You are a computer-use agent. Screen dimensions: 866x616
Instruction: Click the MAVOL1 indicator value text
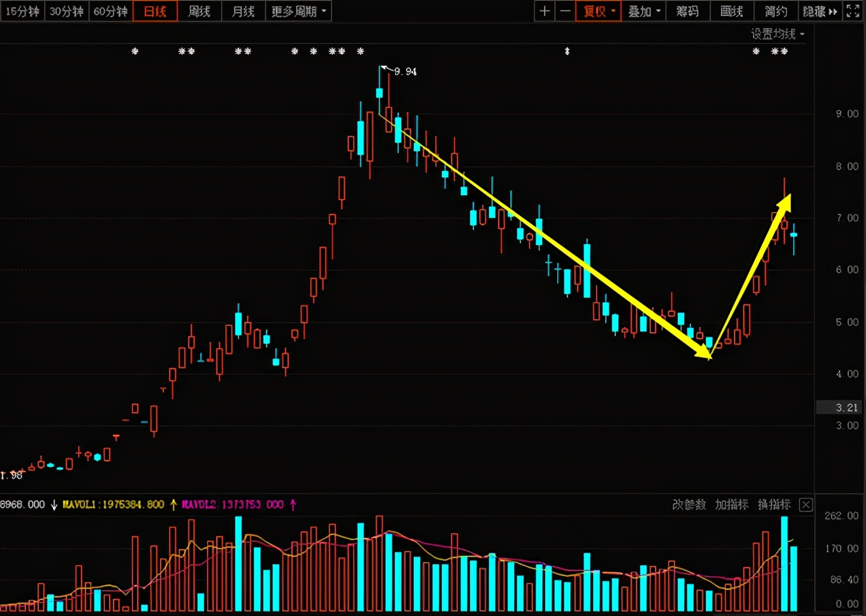point(114,504)
